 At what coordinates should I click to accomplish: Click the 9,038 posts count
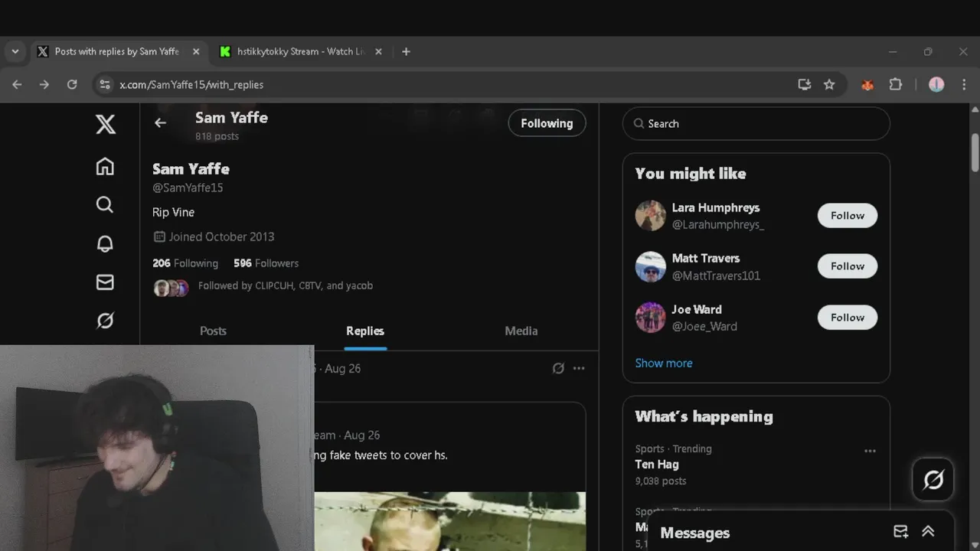click(660, 481)
